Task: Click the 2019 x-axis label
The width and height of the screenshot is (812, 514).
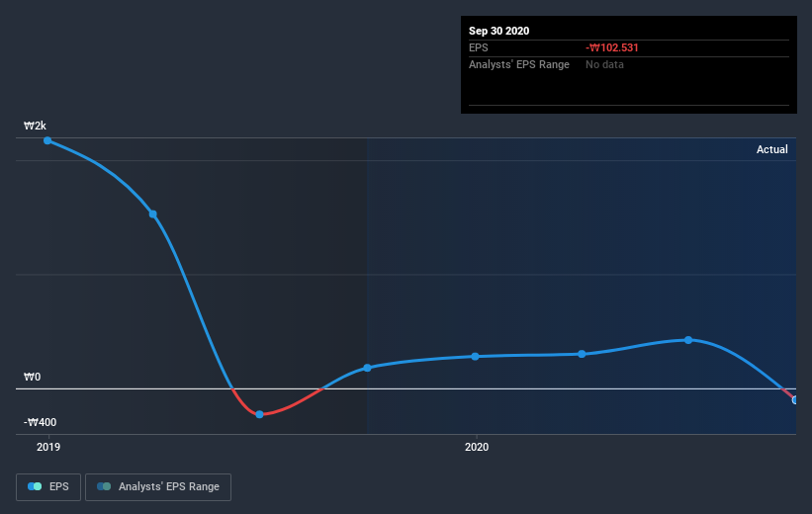Action: (x=48, y=447)
